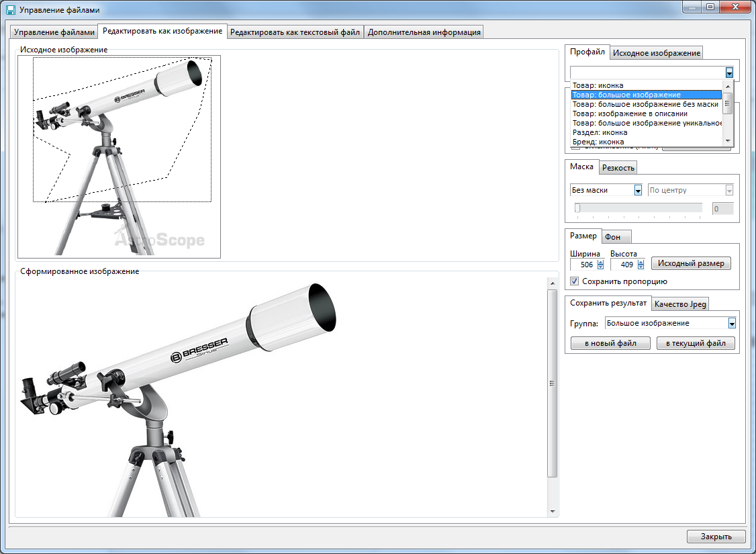Choose Товар: большое изображение без маски
756x554 pixels.
point(646,104)
